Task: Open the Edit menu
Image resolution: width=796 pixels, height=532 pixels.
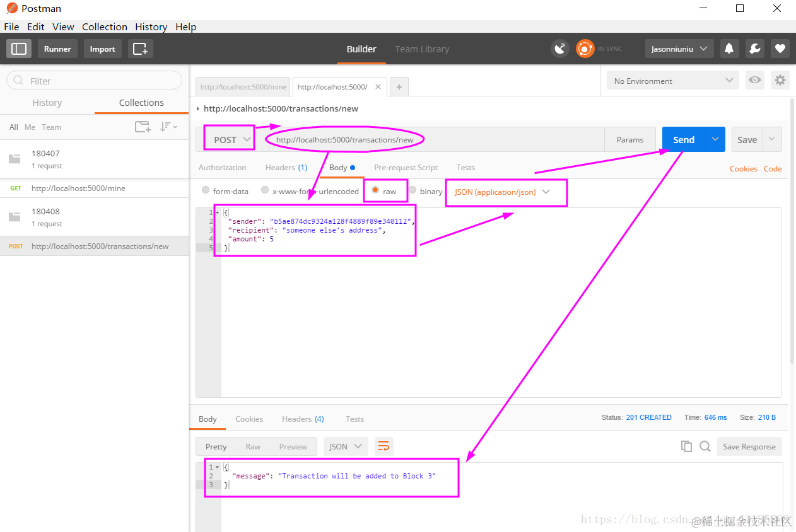Action: [x=36, y=26]
